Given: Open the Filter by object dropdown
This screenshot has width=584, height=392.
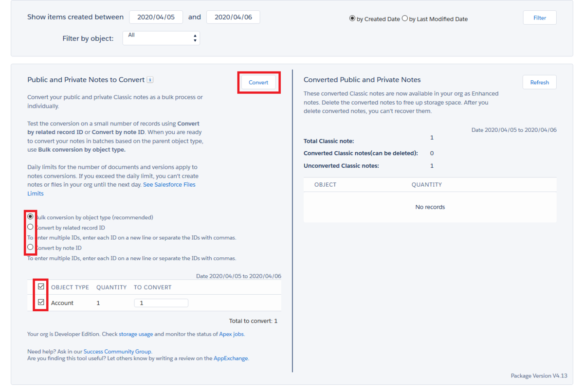Looking at the screenshot, I should point(161,38).
